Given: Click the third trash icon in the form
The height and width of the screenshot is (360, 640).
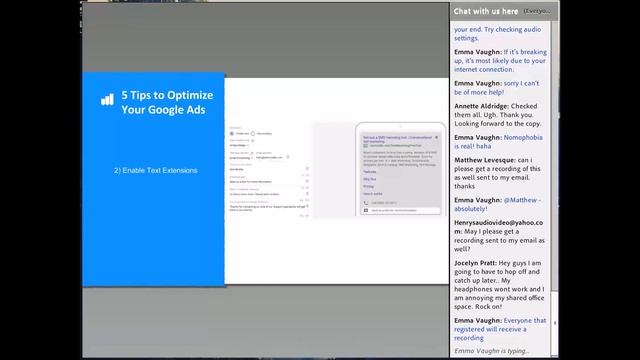Looking at the screenshot, I should pyautogui.click(x=307, y=193).
